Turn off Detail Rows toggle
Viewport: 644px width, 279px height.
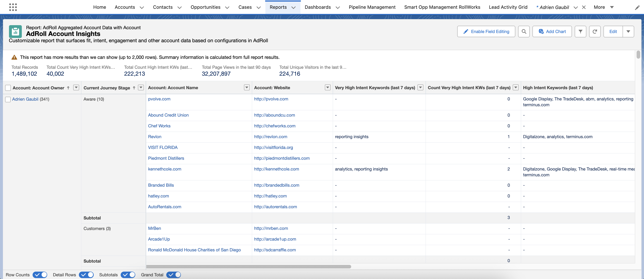tap(86, 275)
